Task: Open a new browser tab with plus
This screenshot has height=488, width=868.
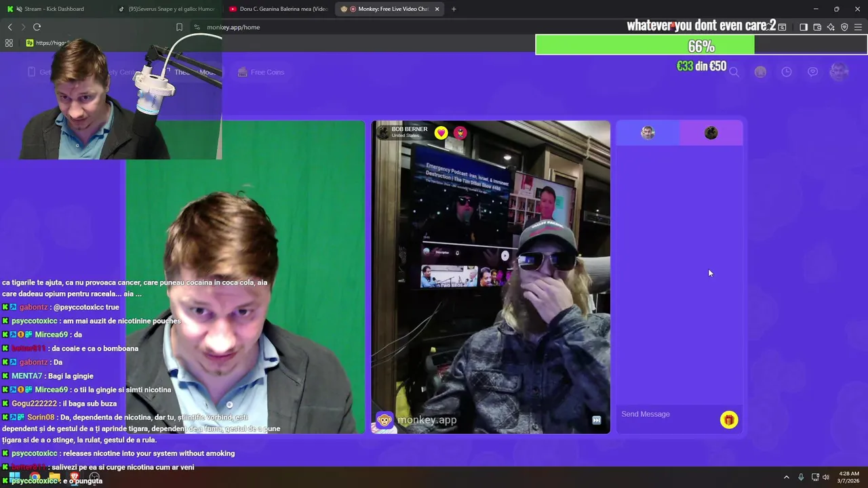Action: click(454, 9)
